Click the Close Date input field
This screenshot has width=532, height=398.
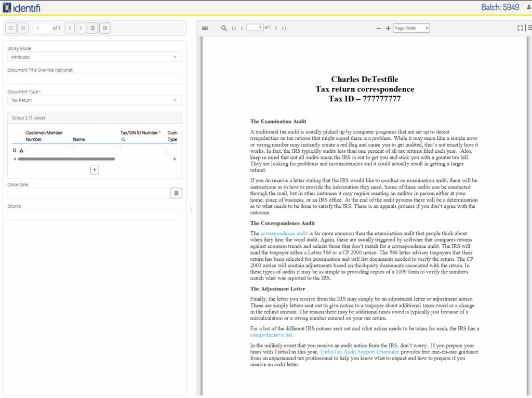tap(89, 193)
